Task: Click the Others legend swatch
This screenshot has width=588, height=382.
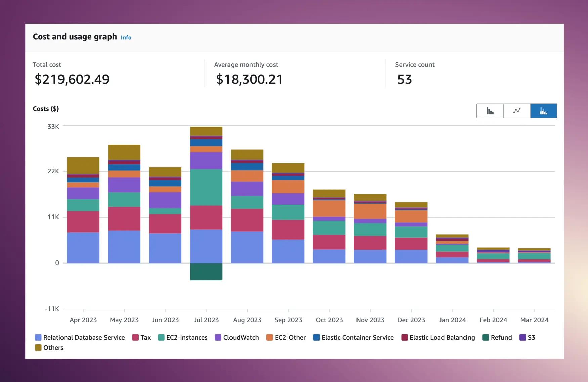Action: [x=38, y=347]
